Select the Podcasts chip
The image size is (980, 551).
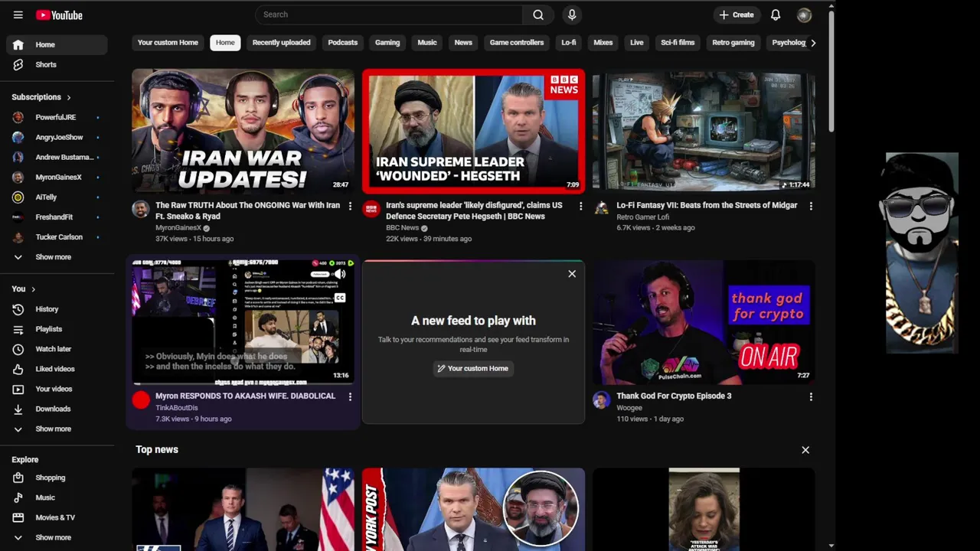[x=342, y=43]
